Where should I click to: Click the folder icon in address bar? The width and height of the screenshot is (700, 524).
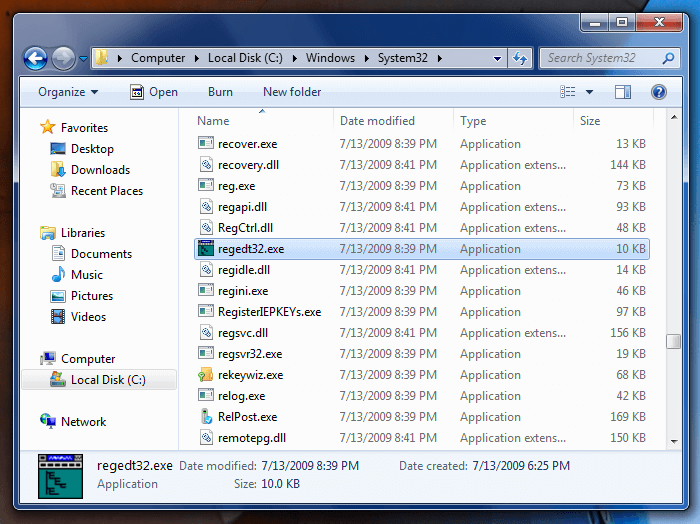(x=102, y=58)
